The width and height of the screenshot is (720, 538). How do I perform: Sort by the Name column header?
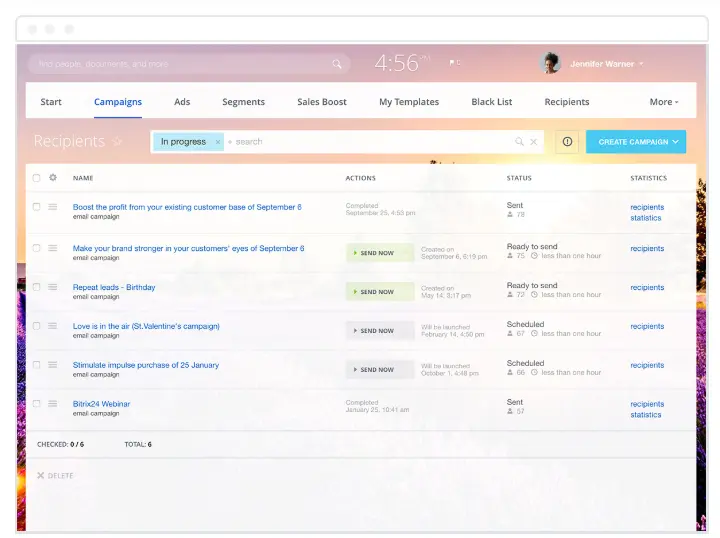(x=83, y=178)
